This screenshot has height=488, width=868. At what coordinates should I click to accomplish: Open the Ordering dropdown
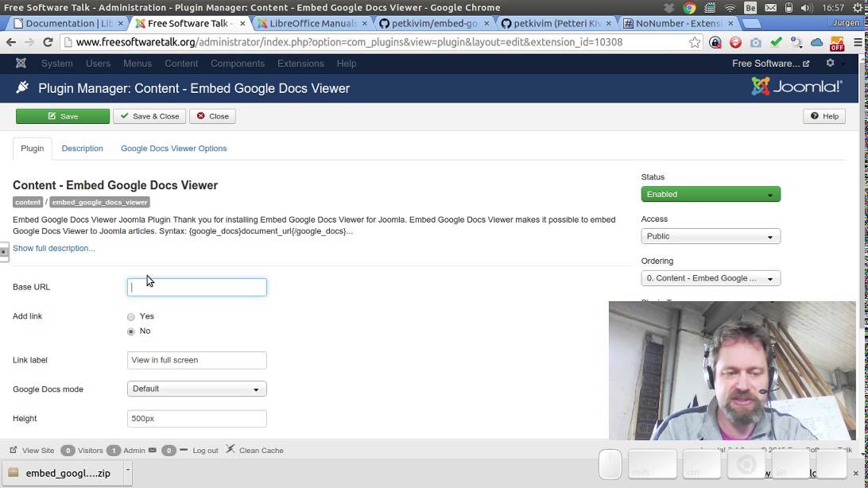tap(711, 278)
